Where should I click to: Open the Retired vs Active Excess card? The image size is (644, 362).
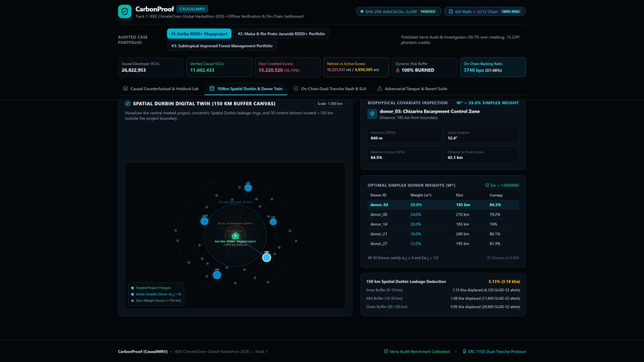pyautogui.click(x=356, y=67)
